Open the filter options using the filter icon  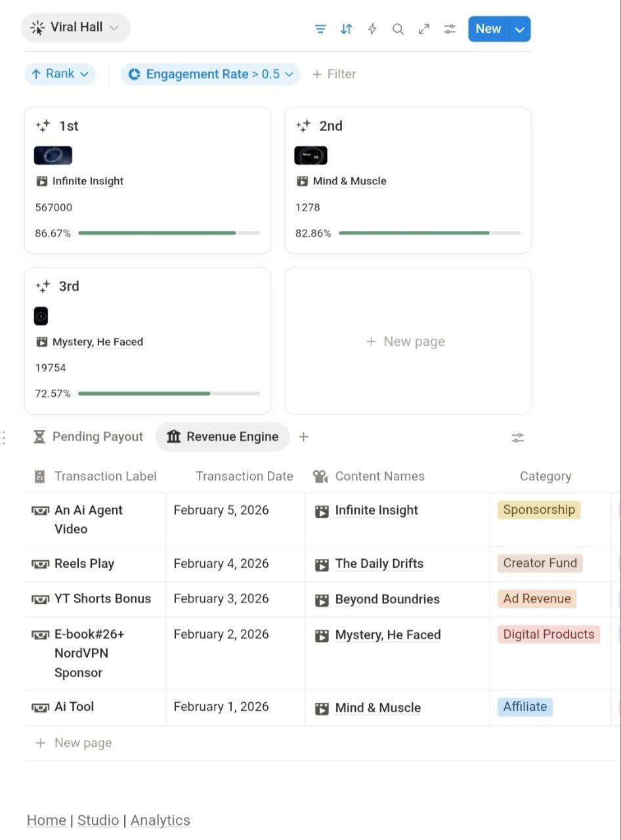click(x=320, y=29)
